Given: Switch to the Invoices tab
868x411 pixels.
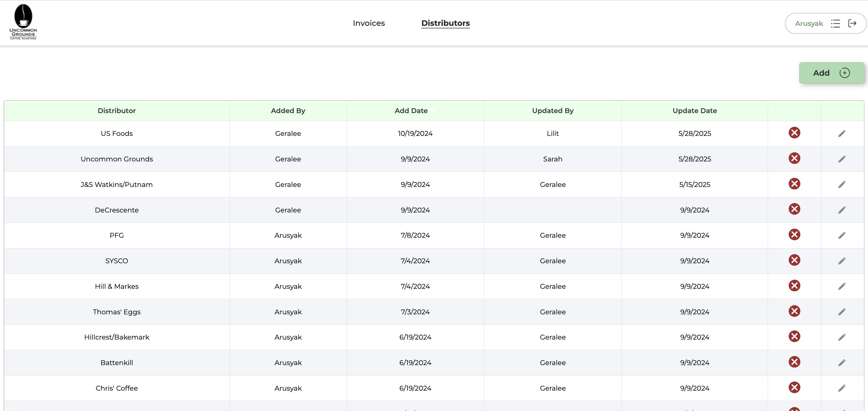Looking at the screenshot, I should pyautogui.click(x=369, y=23).
